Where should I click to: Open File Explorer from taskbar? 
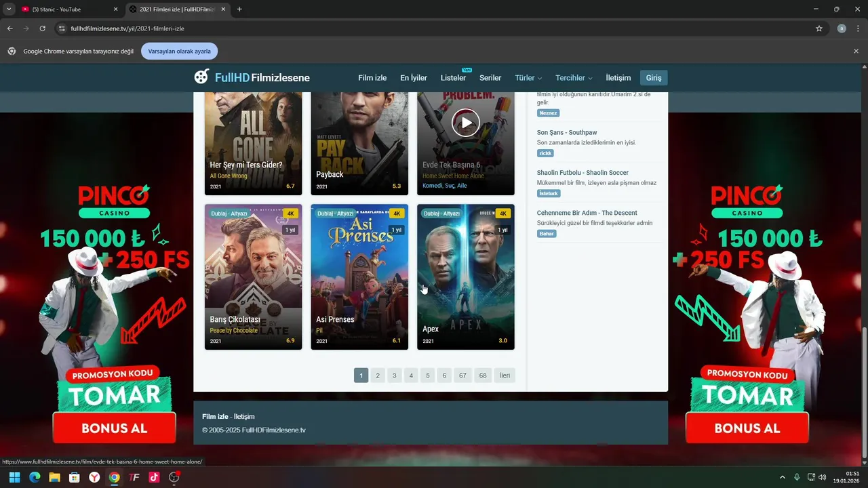(x=54, y=477)
